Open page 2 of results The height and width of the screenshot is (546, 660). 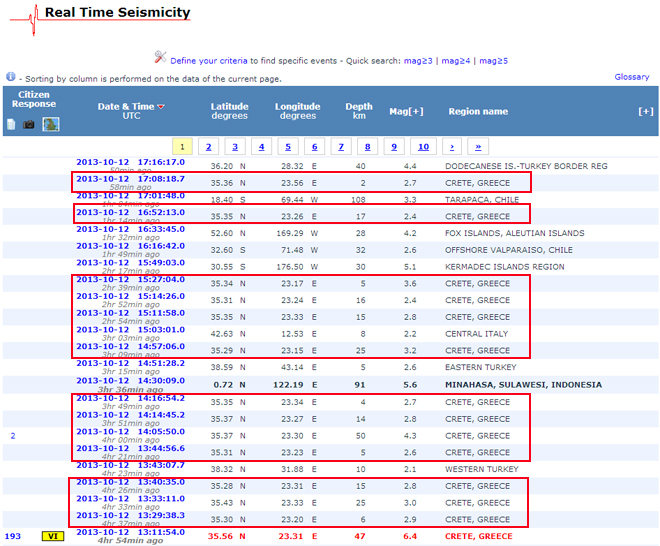(x=208, y=147)
